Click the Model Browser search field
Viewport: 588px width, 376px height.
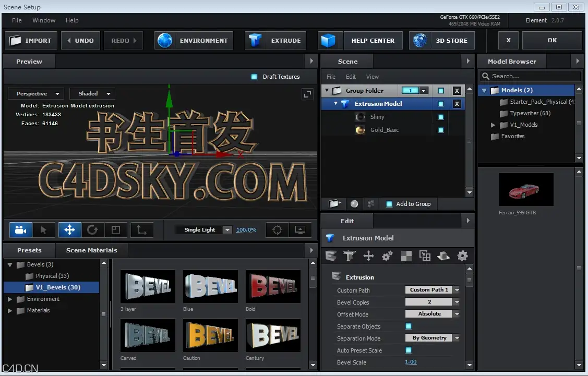coord(530,76)
